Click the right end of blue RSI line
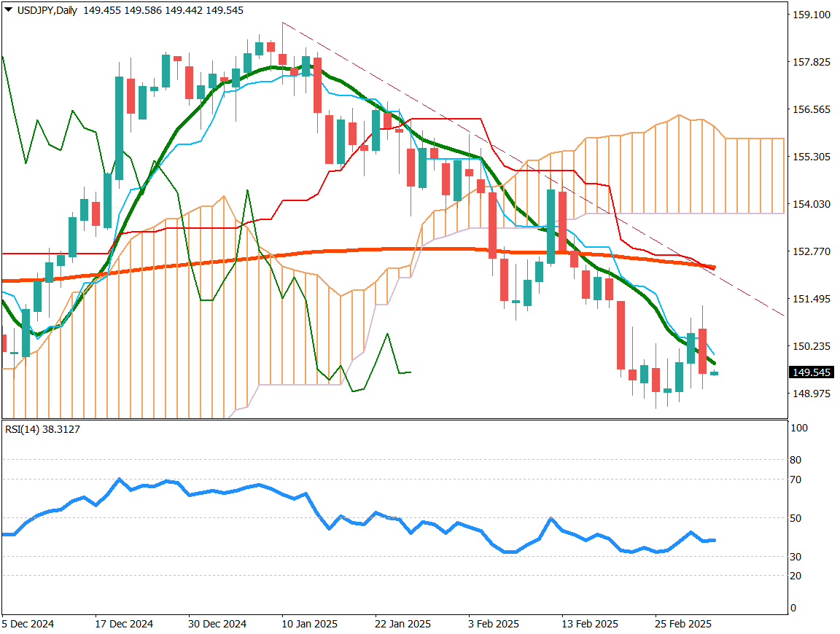 (x=714, y=540)
